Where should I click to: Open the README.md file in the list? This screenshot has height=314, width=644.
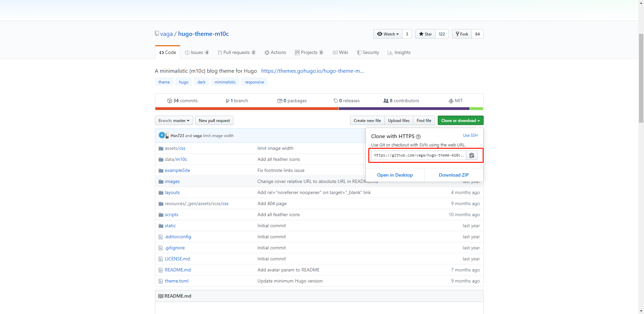pyautogui.click(x=178, y=270)
